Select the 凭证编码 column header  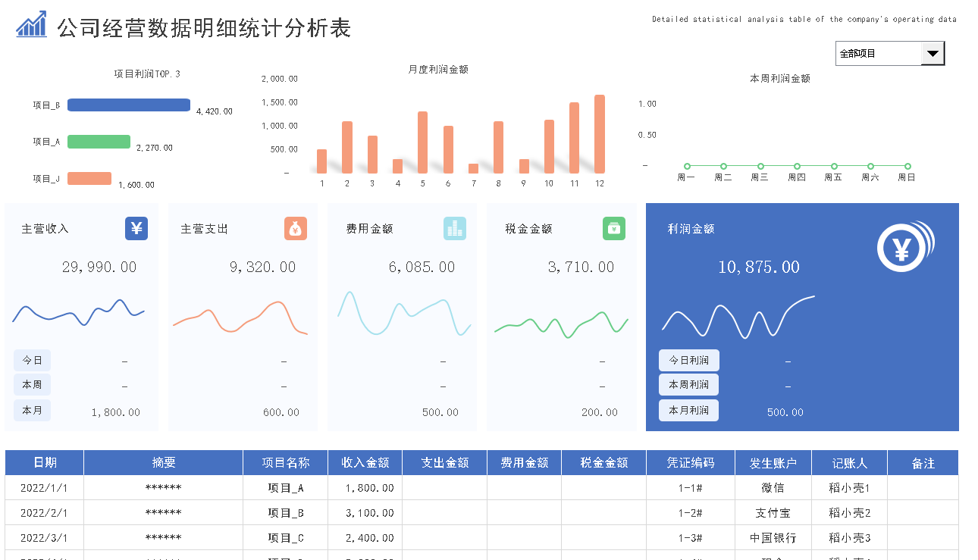coord(691,463)
